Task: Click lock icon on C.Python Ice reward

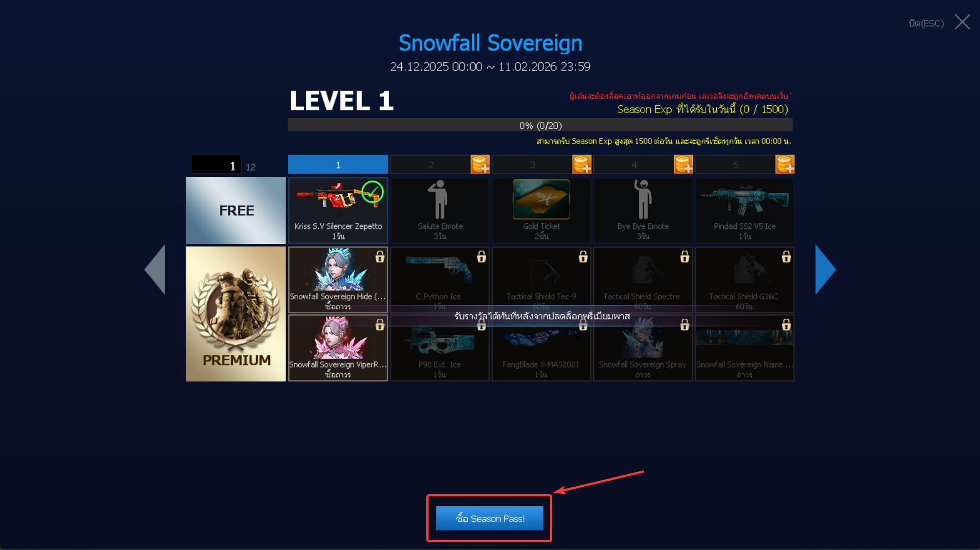Action: tap(481, 256)
